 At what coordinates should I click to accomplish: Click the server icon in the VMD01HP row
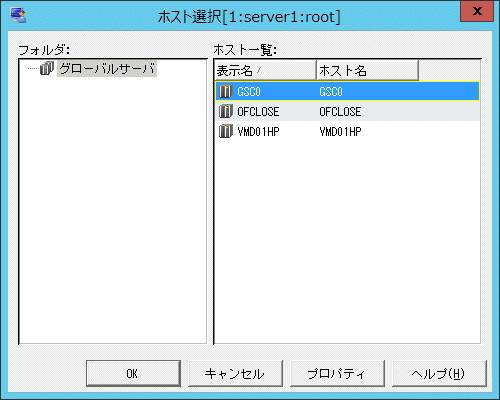226,131
